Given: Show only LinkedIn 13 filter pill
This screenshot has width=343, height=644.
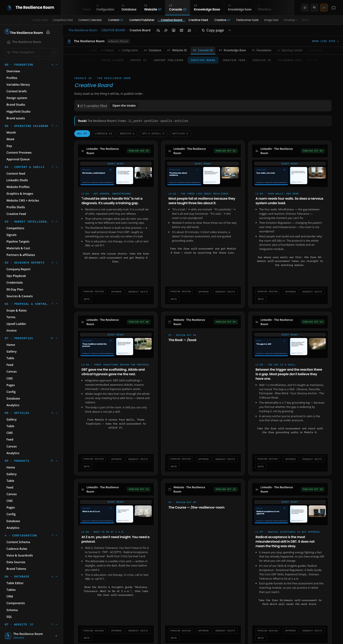Looking at the screenshot, I should (x=103, y=134).
